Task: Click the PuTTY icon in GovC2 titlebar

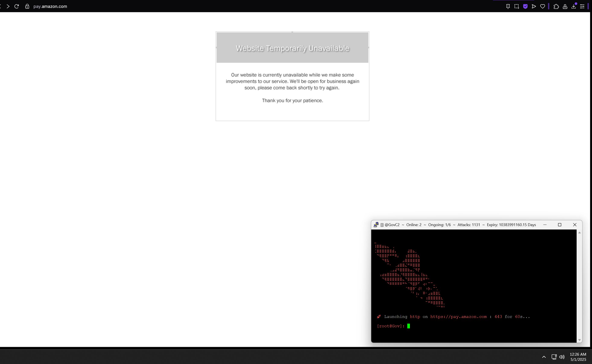Action: 376,225
